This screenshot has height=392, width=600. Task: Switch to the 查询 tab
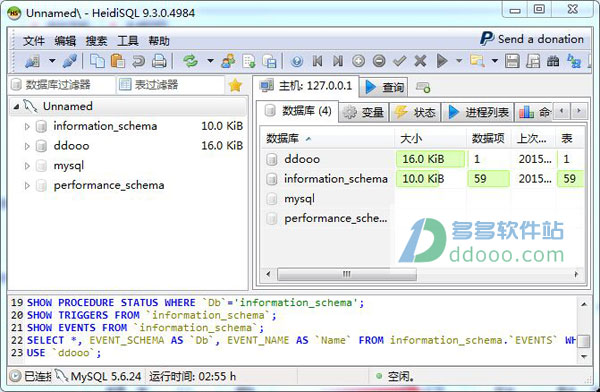click(x=384, y=87)
